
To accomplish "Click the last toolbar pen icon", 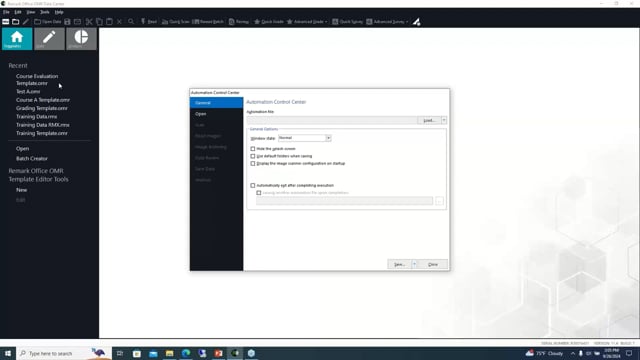I will pos(416,22).
